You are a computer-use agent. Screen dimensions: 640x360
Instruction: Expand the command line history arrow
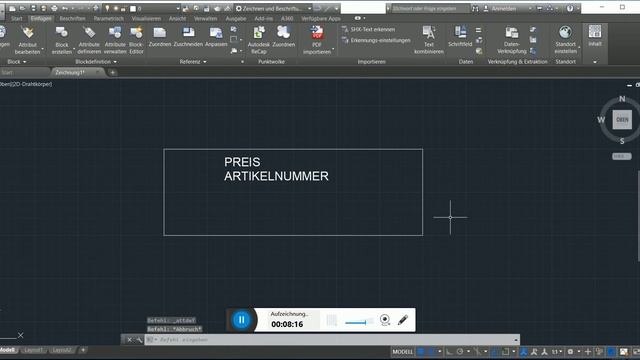[x=516, y=340]
